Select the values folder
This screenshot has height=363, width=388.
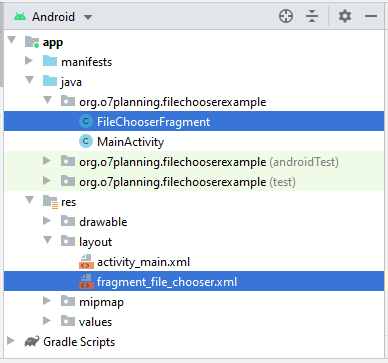tap(95, 322)
